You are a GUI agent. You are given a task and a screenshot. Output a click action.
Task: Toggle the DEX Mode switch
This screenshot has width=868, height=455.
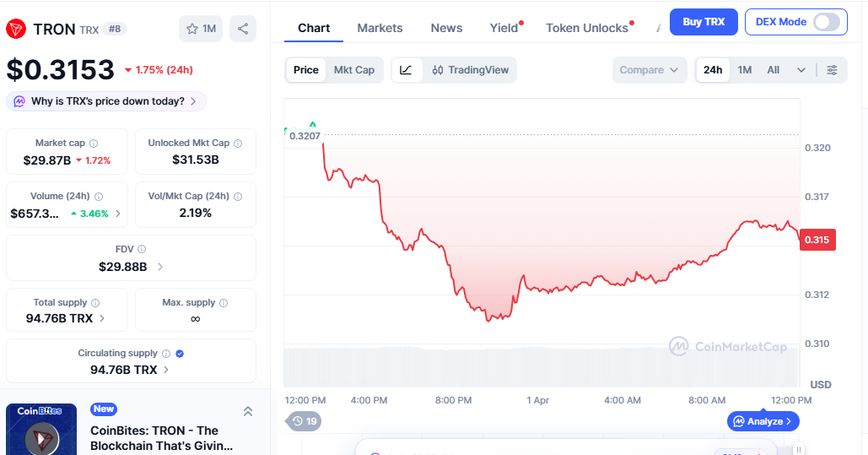[826, 22]
